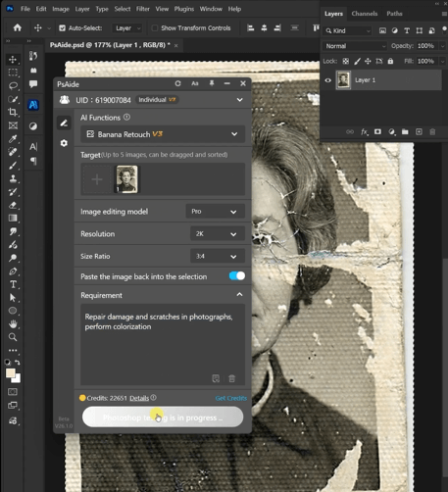The image size is (448, 492).
Task: Toggle lock all padlock icon
Action: coord(390,61)
